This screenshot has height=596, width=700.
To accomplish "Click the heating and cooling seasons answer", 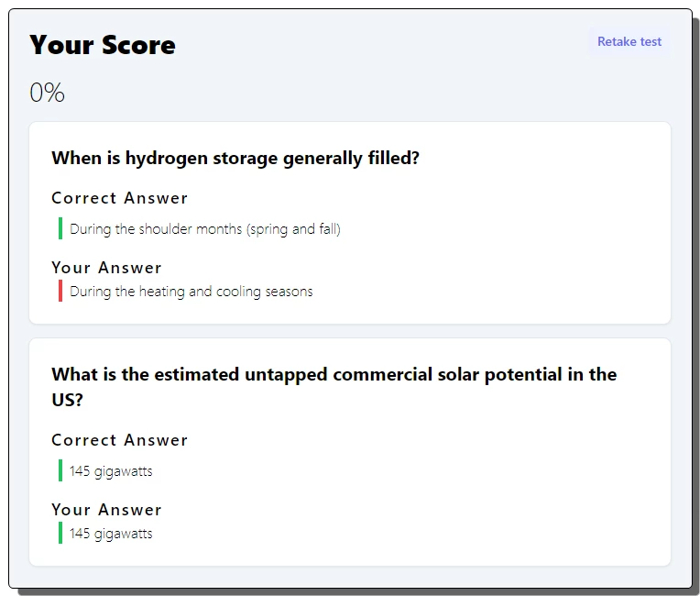I will pyautogui.click(x=191, y=292).
